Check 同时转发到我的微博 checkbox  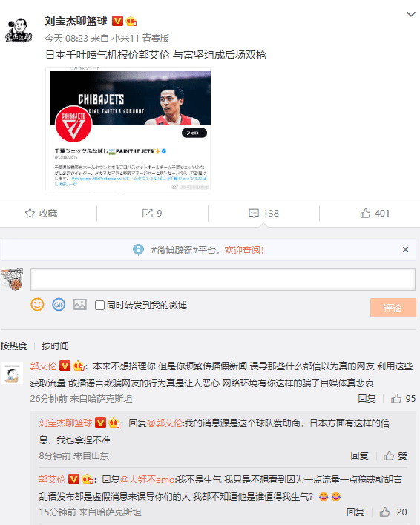coord(99,305)
